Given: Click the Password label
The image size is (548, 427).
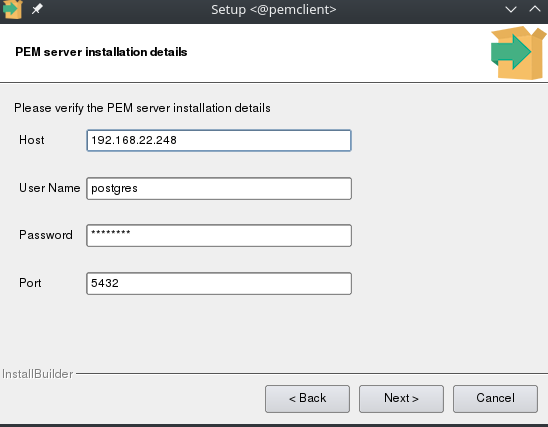Looking at the screenshot, I should 46,235.
